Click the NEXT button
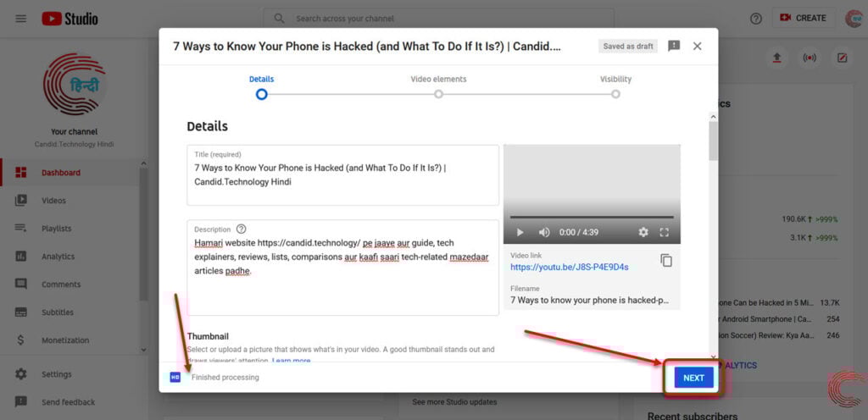Image resolution: width=868 pixels, height=420 pixels. 693,378
